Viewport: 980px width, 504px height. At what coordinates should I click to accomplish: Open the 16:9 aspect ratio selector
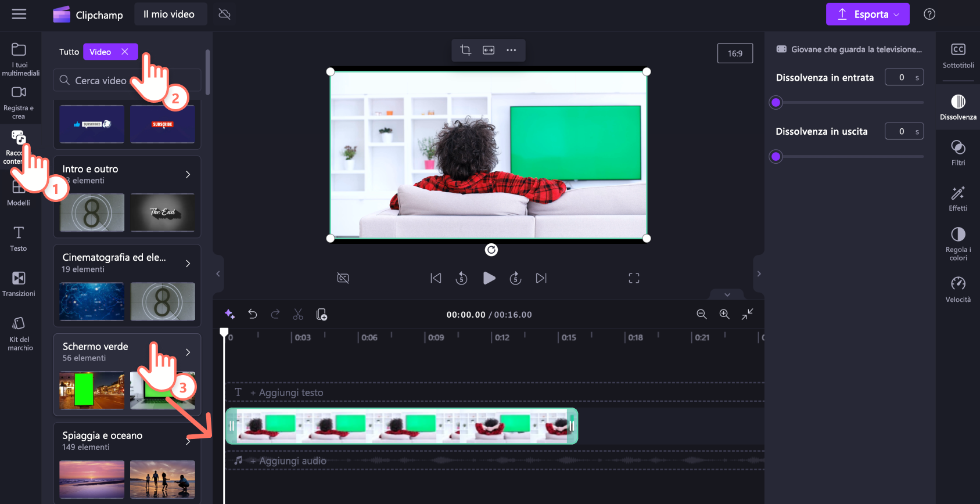pos(735,53)
